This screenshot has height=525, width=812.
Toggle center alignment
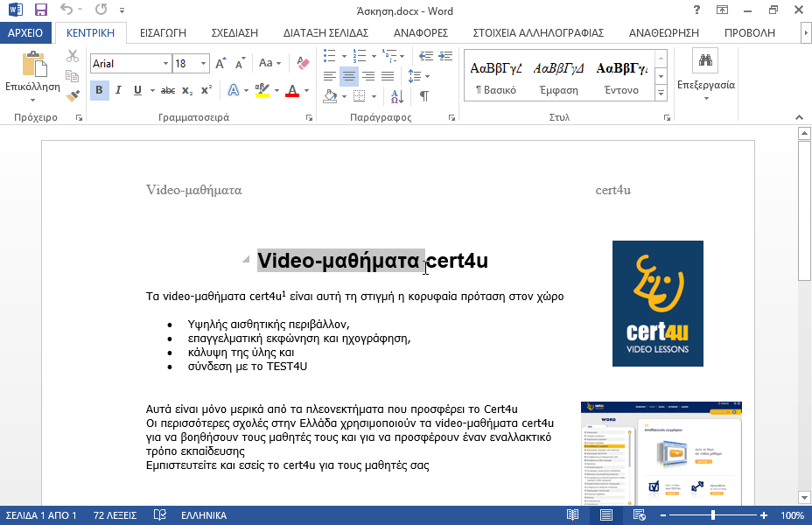[349, 77]
